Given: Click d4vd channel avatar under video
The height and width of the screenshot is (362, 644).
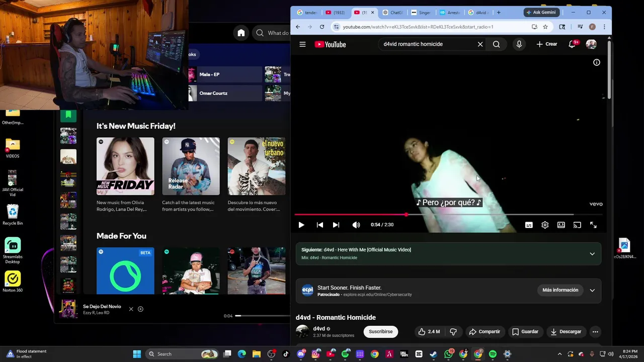Looking at the screenshot, I should point(302,331).
